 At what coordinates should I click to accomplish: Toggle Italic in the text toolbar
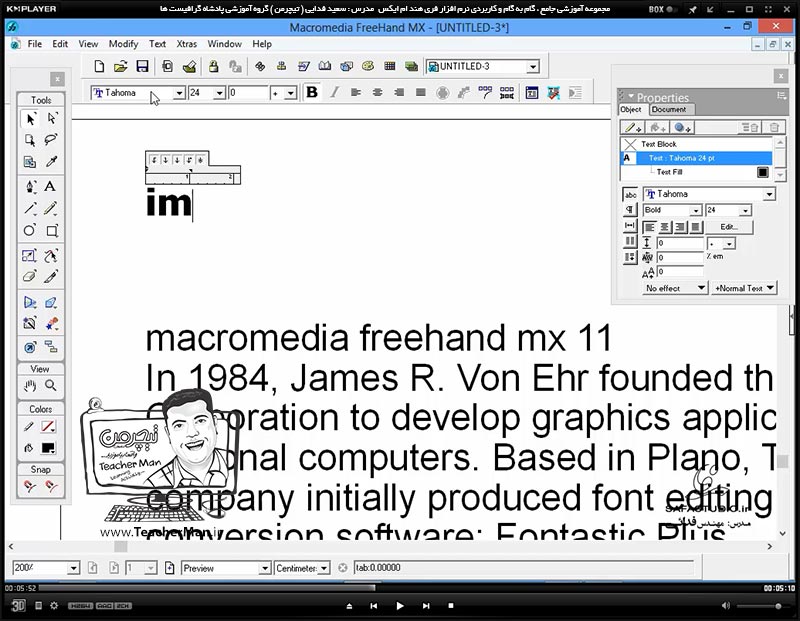click(x=334, y=92)
